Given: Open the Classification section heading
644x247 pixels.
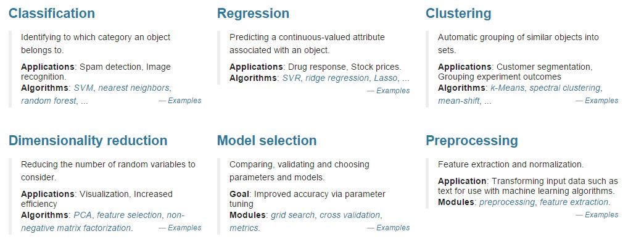Looking at the screenshot, I should (52, 14).
